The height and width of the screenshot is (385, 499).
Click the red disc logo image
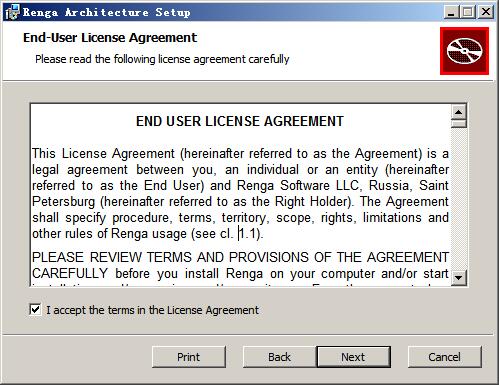tap(464, 51)
